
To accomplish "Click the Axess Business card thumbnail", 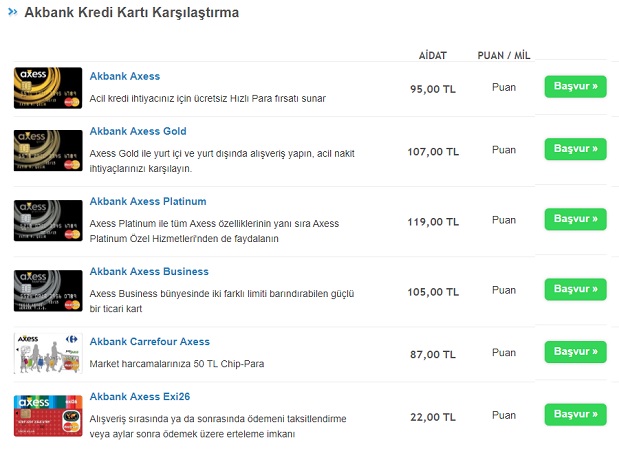I will 48,291.
